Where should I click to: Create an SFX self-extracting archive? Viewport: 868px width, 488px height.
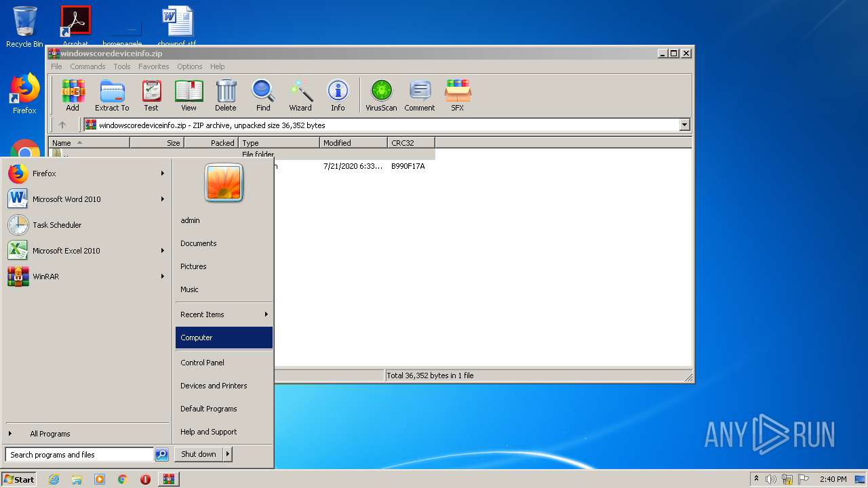(458, 95)
